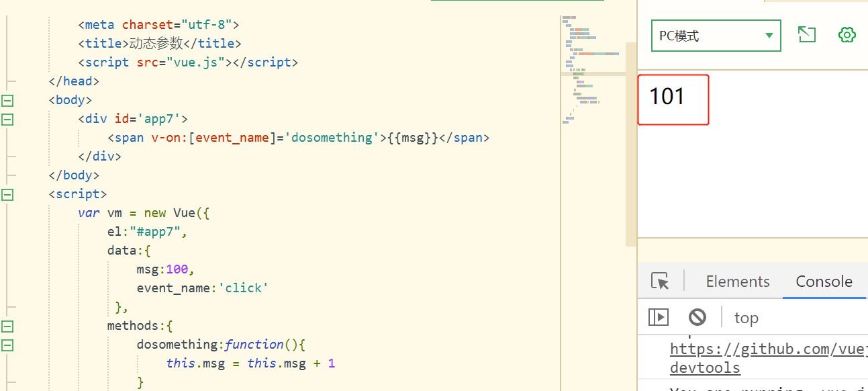
Task: Collapse the body tag fold marker
Action: tap(7, 100)
